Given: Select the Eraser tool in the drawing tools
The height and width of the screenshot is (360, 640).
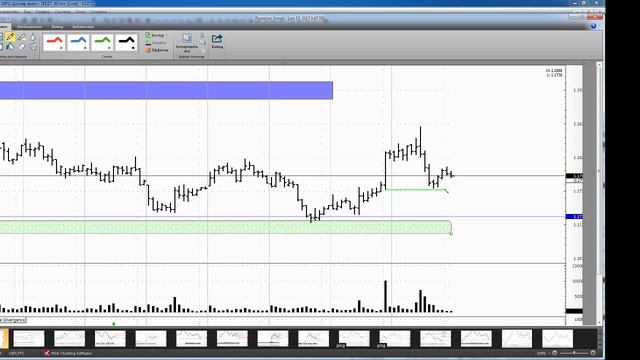Looking at the screenshot, I should pos(22,47).
